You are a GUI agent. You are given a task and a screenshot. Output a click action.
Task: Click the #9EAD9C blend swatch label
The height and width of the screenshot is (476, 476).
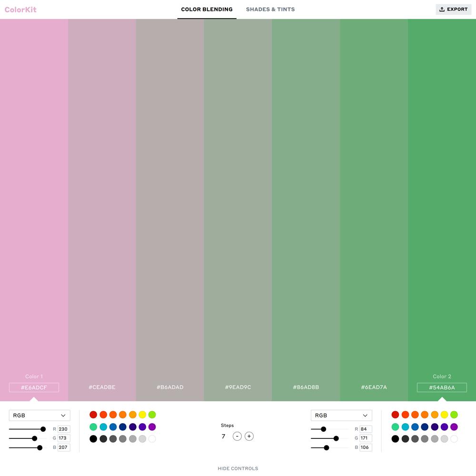[x=238, y=387]
